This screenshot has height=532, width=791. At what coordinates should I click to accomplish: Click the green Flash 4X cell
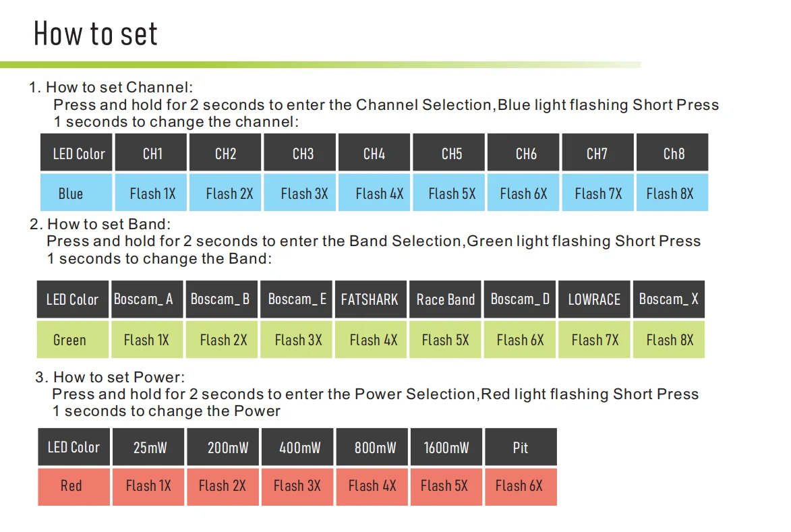(x=370, y=340)
